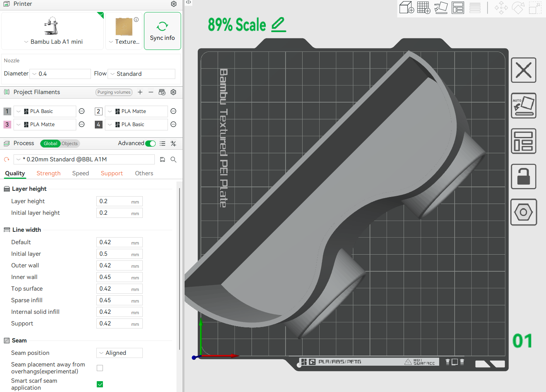Open the Support tab
Viewport: 546px width, 392px height.
(x=112, y=173)
